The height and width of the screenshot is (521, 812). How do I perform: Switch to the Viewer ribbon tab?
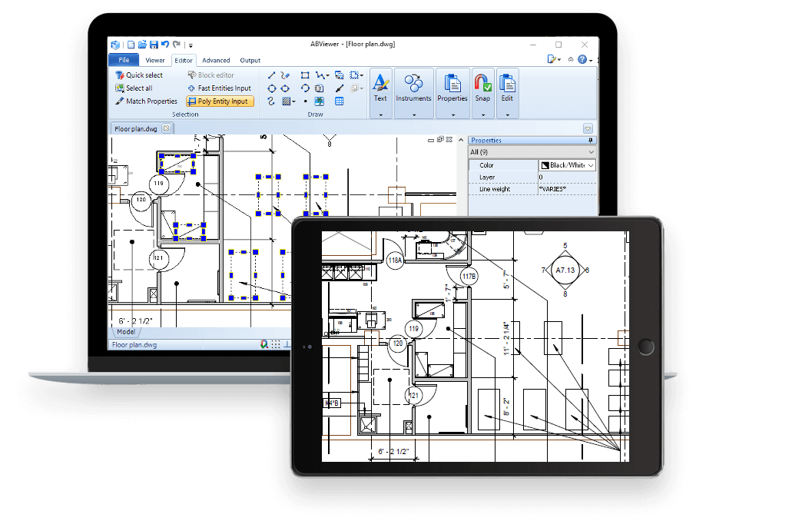tap(155, 60)
